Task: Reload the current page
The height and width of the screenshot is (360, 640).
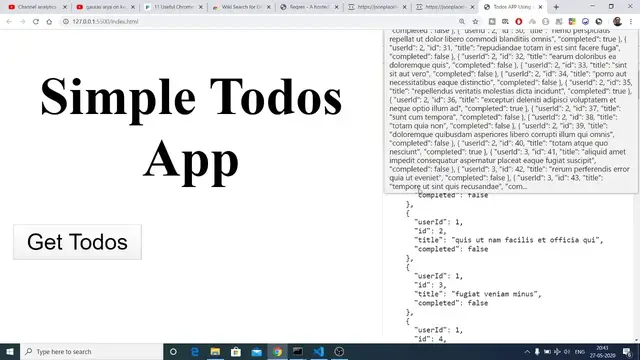Action: (x=36, y=22)
